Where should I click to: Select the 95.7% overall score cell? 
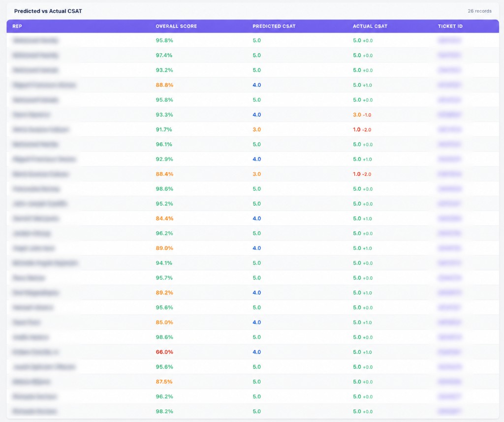tap(164, 278)
